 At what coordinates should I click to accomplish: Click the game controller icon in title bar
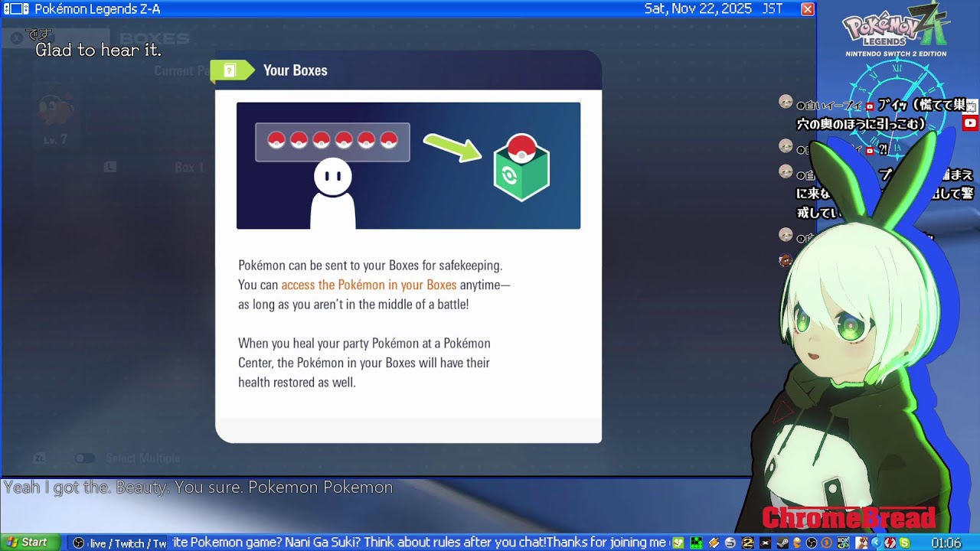[16, 9]
